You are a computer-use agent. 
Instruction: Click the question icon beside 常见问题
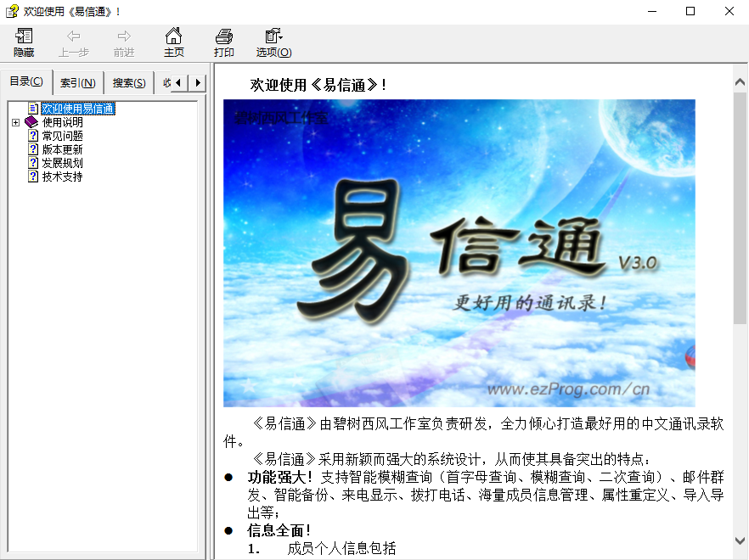pos(33,136)
